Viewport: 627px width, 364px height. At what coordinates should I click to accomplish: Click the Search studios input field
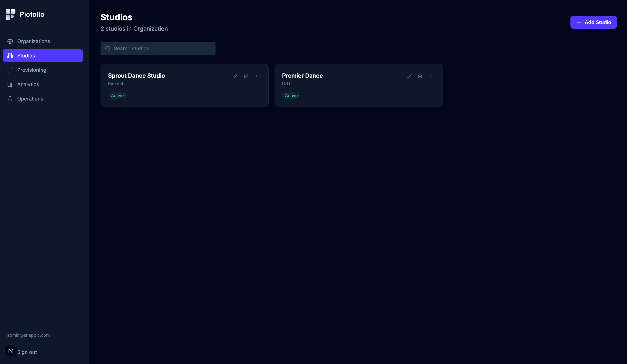[158, 48]
